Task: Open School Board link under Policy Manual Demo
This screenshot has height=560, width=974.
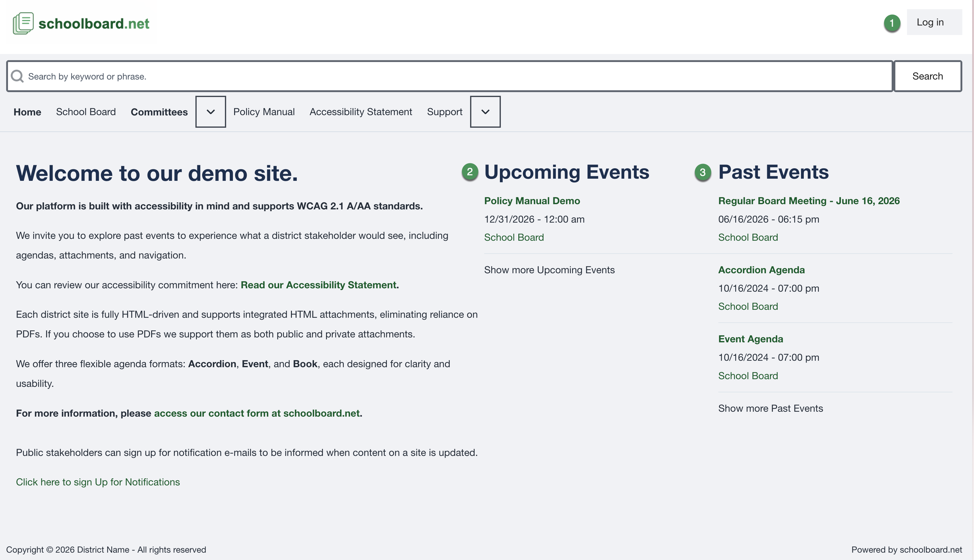Action: pyautogui.click(x=514, y=237)
